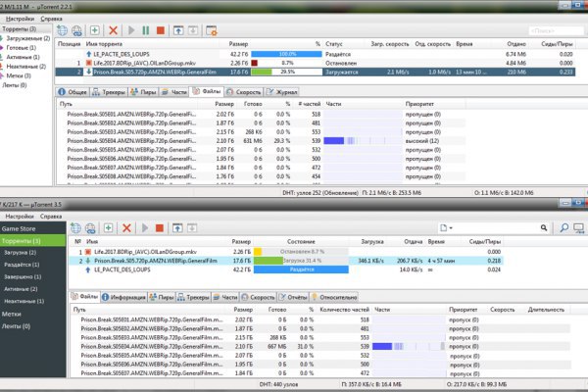Screen dimensions: 588x392
Task: Switch to Трекеры tab in µTorrent 2.2.1
Action: (x=109, y=91)
